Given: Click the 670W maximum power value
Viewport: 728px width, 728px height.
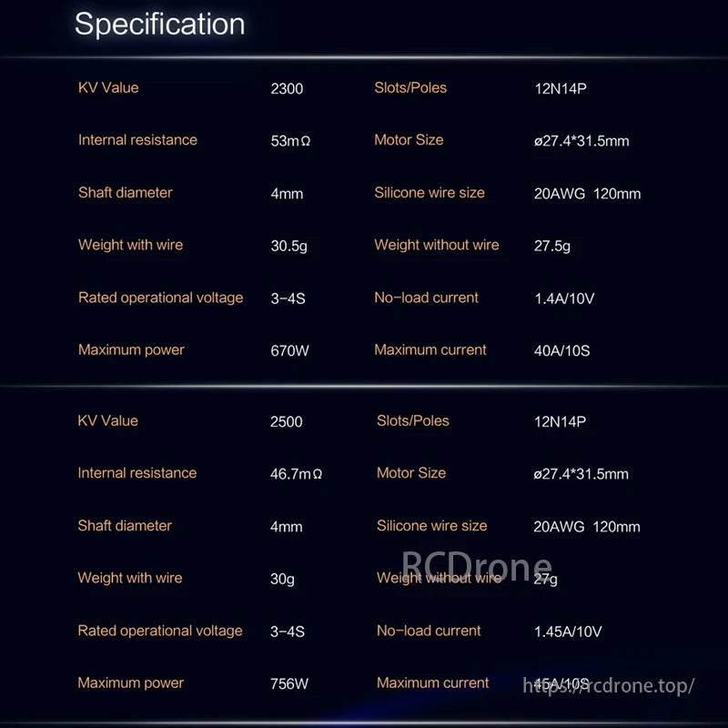Looking at the screenshot, I should pyautogui.click(x=289, y=351).
